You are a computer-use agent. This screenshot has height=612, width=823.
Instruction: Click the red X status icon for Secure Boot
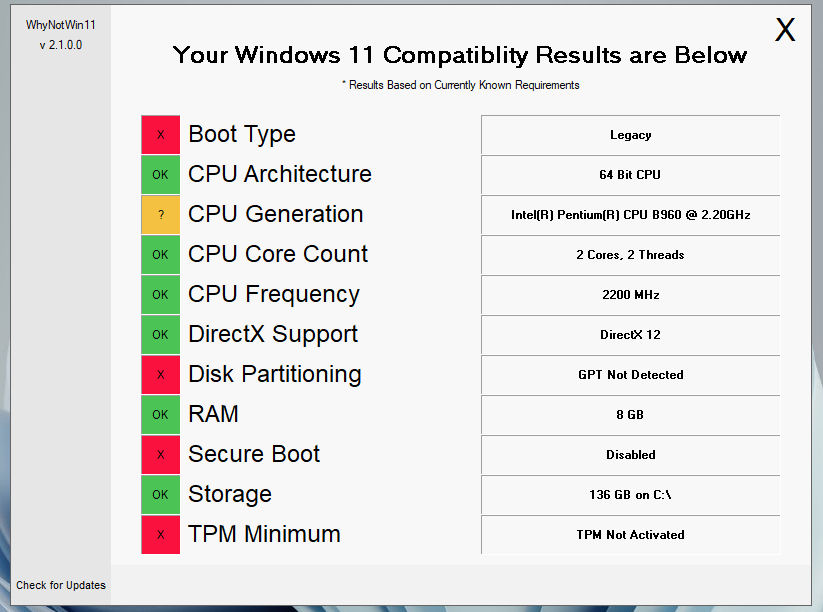pyautogui.click(x=160, y=455)
